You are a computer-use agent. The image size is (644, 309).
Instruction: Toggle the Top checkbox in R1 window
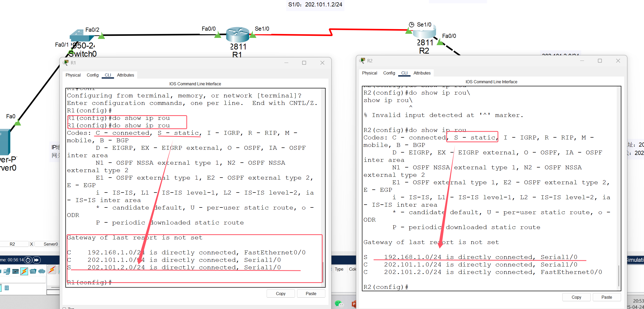click(x=64, y=308)
